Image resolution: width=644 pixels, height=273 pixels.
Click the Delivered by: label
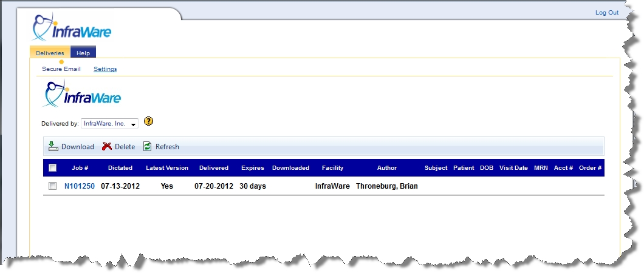[x=60, y=124]
